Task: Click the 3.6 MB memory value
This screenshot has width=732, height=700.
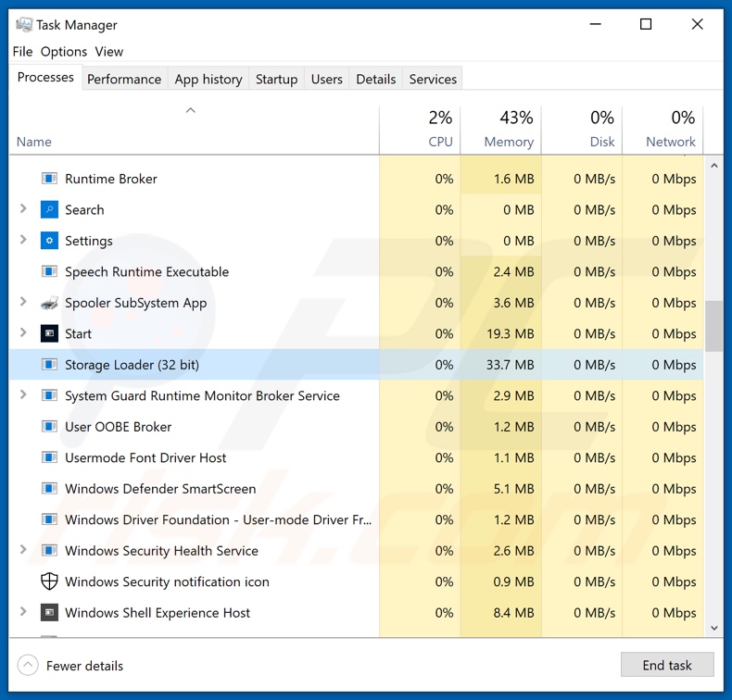Action: pos(513,303)
